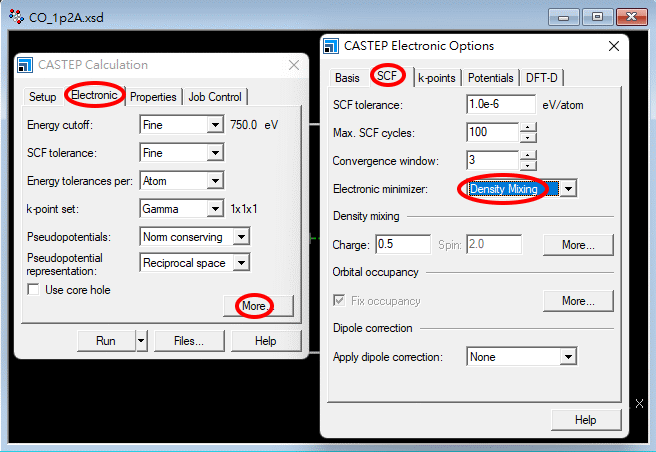
Task: Expand the Energy cutoff dropdown
Action: [214, 125]
